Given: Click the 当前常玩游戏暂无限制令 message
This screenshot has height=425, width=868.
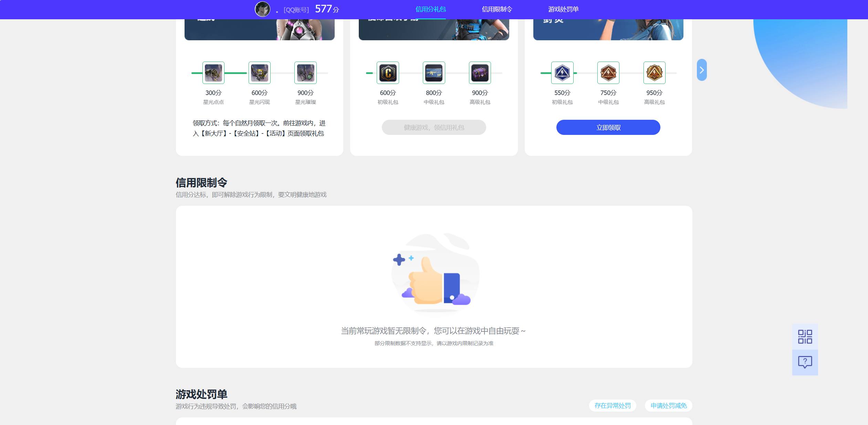Looking at the screenshot, I should 433,331.
